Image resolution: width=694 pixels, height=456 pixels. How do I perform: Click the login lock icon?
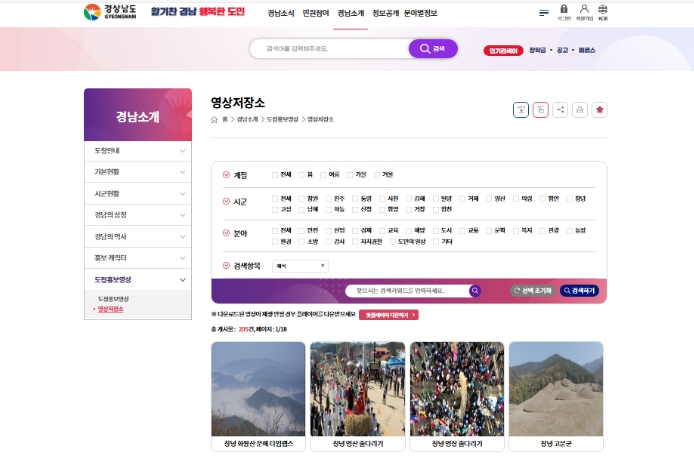click(564, 10)
